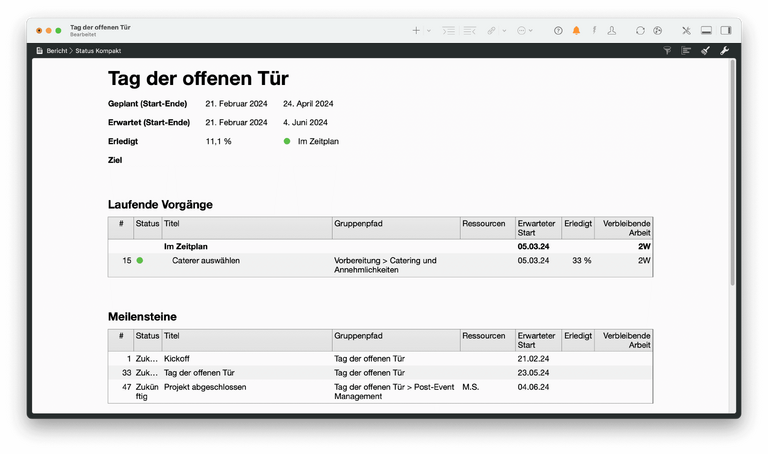Click the Kickoff milestone row
The width and height of the screenshot is (768, 454).
177,357
